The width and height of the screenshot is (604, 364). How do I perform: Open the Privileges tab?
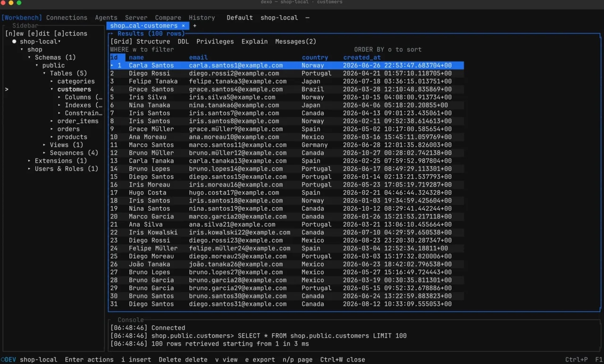(215, 41)
